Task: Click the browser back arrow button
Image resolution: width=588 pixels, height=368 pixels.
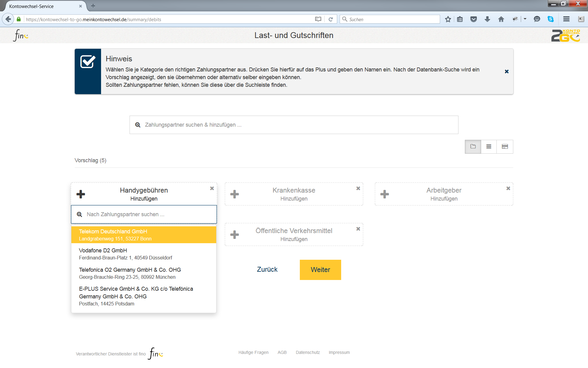Action: coord(8,19)
